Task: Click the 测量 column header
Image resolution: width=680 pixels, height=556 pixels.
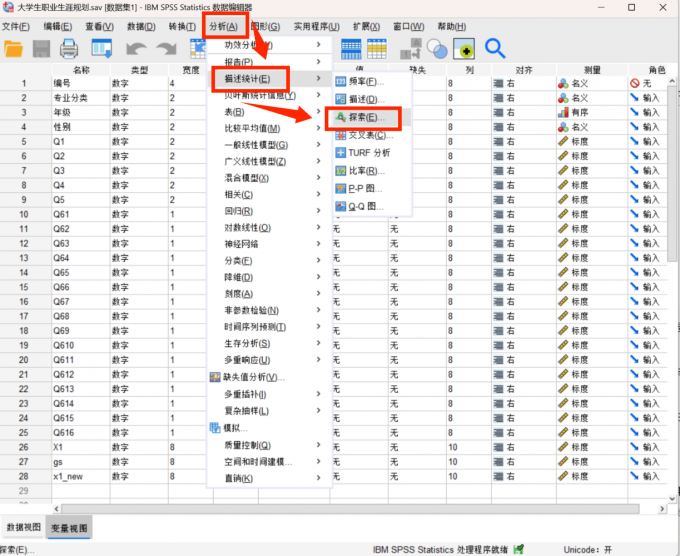Action: coord(592,70)
